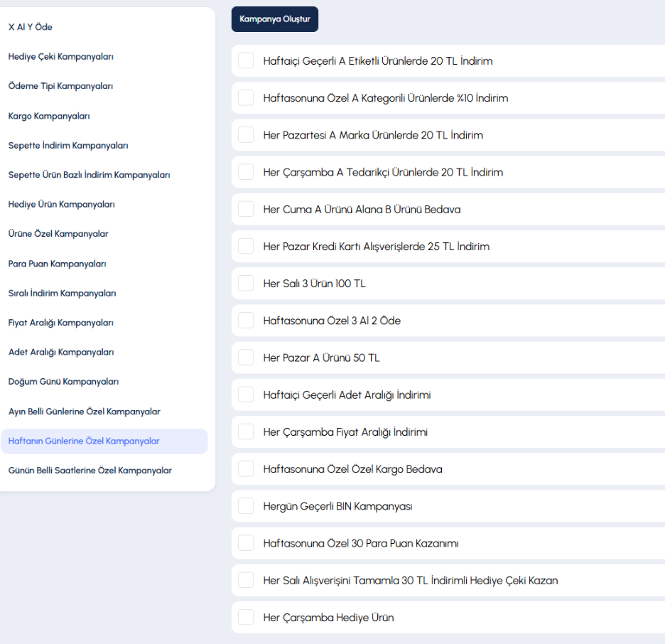Go to Kargo Kampanyaları section
This screenshot has height=644, width=665.
(49, 116)
